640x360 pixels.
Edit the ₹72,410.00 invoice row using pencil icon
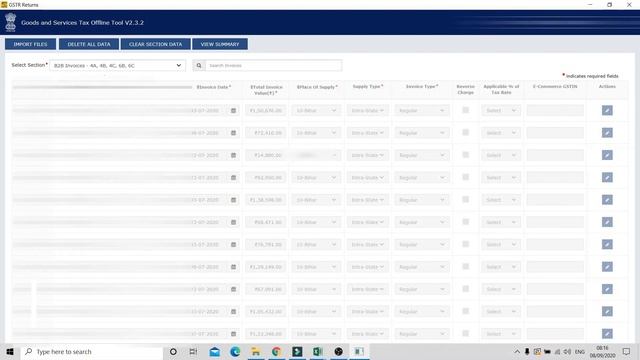click(607, 133)
